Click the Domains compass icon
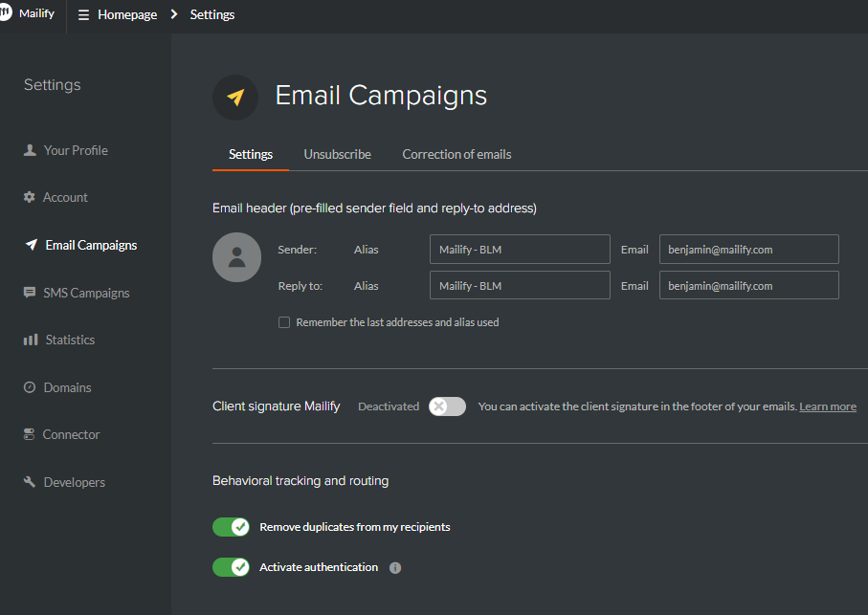This screenshot has width=868, height=615. pyautogui.click(x=30, y=387)
